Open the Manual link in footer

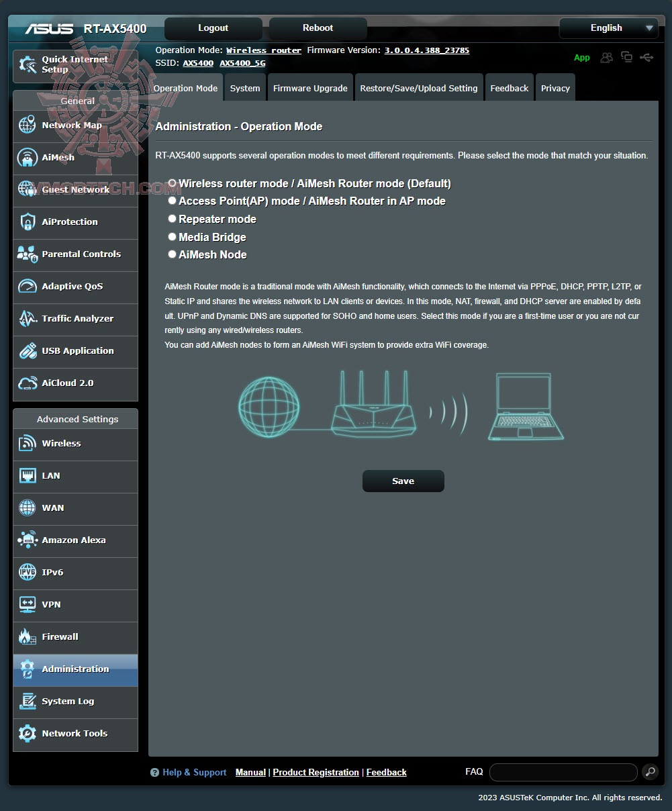(250, 773)
